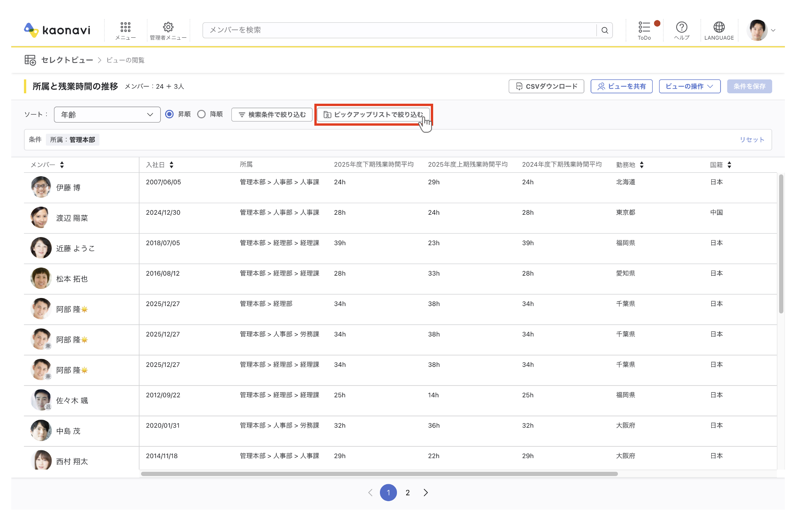Click the 2007/06/05 hire date cell
The height and width of the screenshot is (532, 810).
tap(164, 182)
